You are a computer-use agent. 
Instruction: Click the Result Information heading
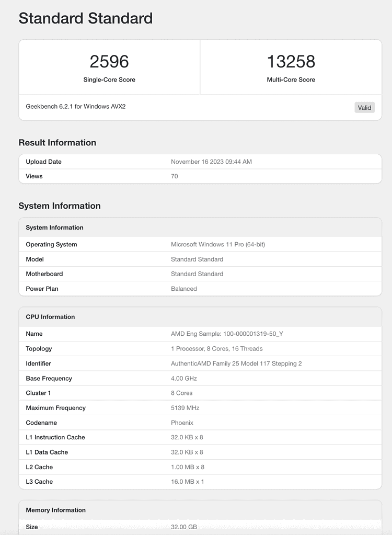(57, 143)
